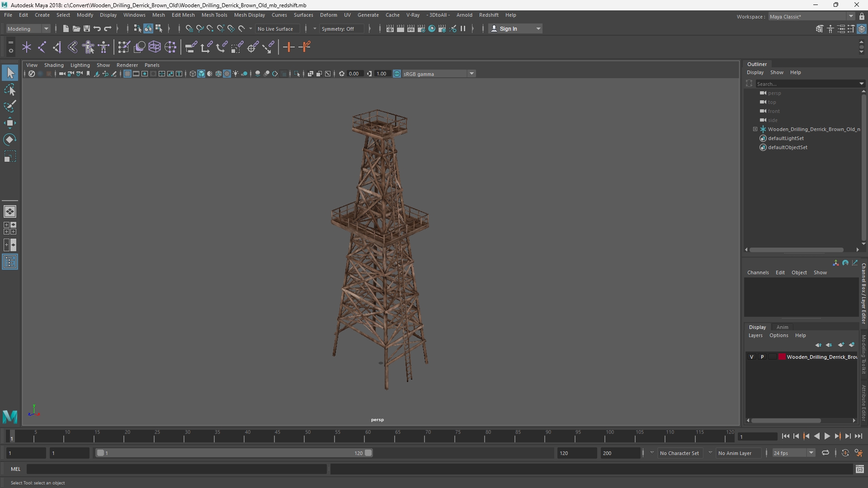This screenshot has height=488, width=868.
Task: Click the Undo arrow icon
Action: pyautogui.click(x=97, y=28)
